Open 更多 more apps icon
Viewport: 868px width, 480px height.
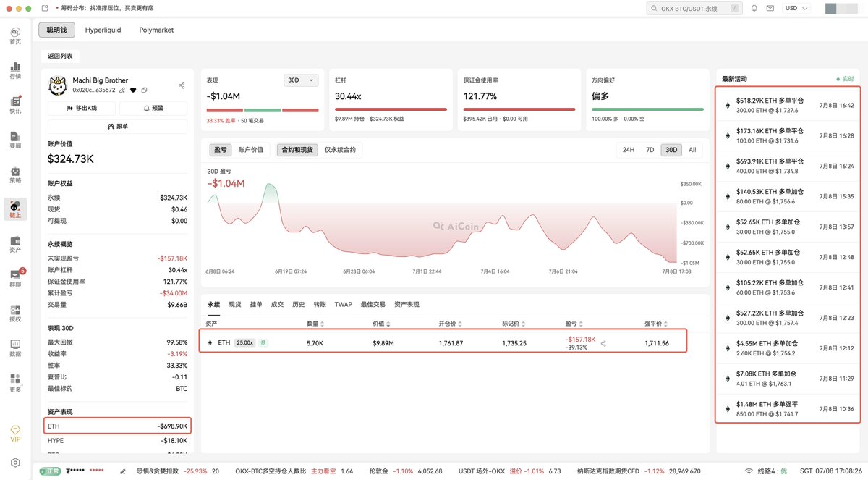[15, 382]
